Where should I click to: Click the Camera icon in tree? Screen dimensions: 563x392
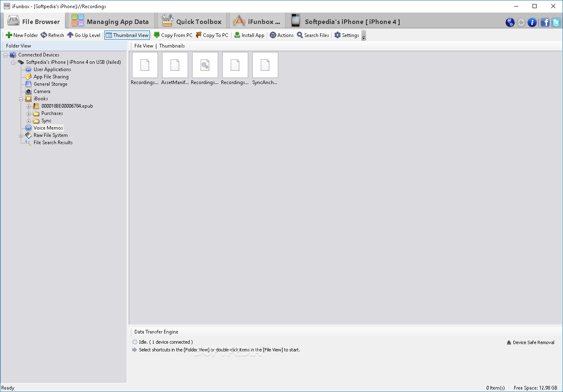click(x=28, y=91)
